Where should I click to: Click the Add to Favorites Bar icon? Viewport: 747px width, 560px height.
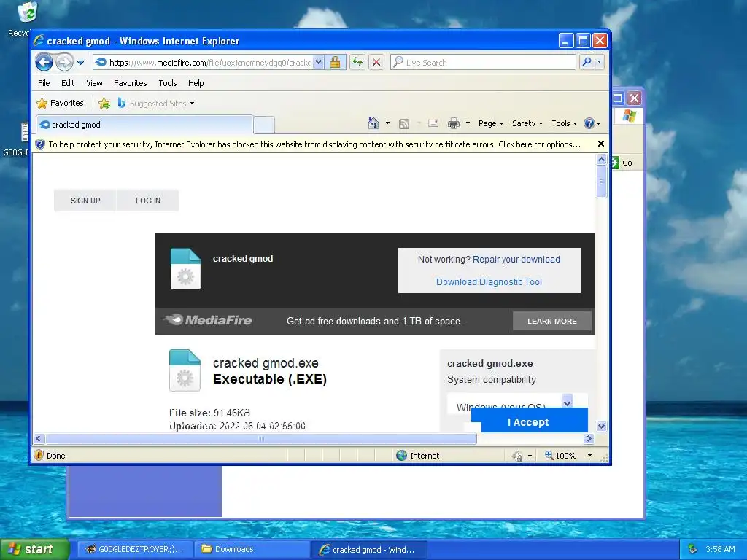(x=104, y=103)
